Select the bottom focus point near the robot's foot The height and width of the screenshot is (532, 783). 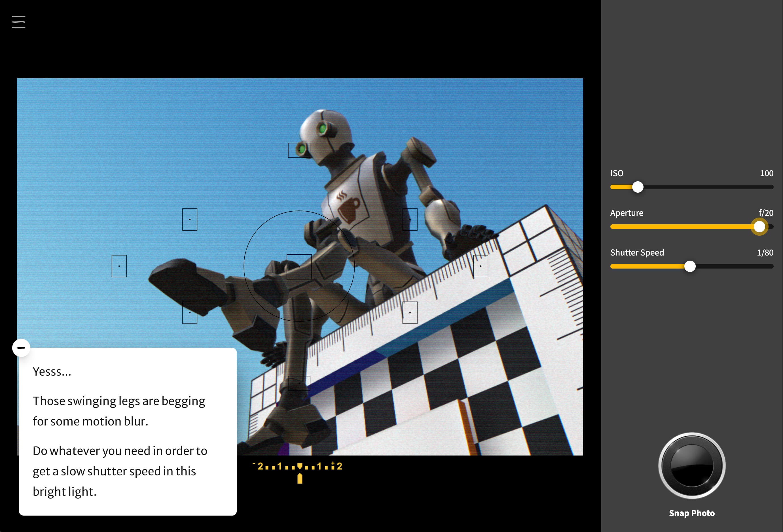[299, 383]
